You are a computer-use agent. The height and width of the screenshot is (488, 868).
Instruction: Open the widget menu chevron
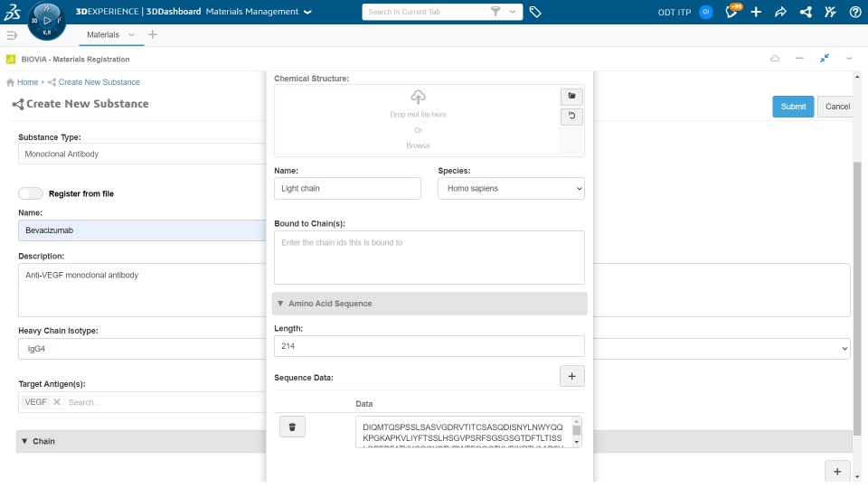point(849,58)
